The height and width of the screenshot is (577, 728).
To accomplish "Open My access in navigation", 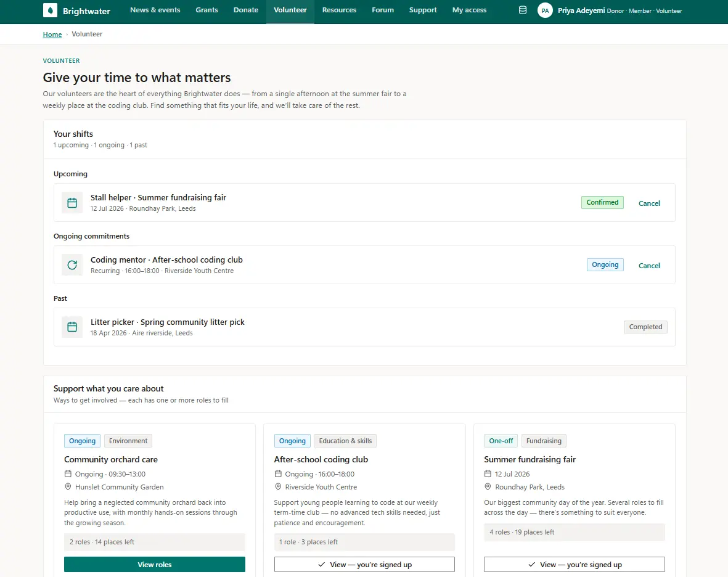I will [469, 10].
